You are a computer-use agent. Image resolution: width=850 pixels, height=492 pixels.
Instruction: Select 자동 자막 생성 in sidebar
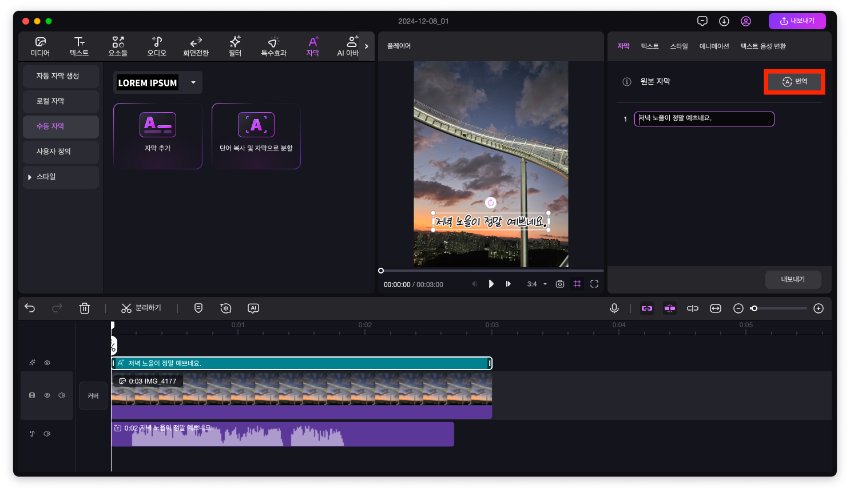[x=61, y=76]
